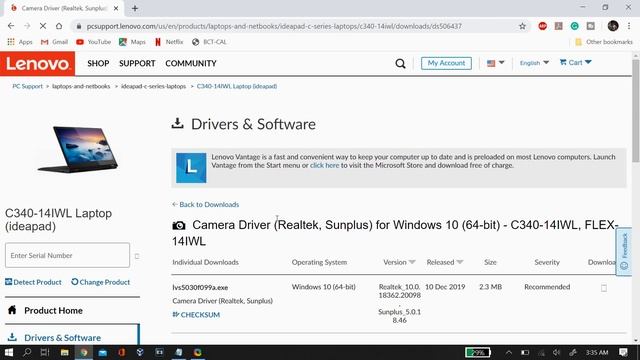The image size is (640, 360).
Task: Go back to previous page in Chrome
Action: pos(11,26)
